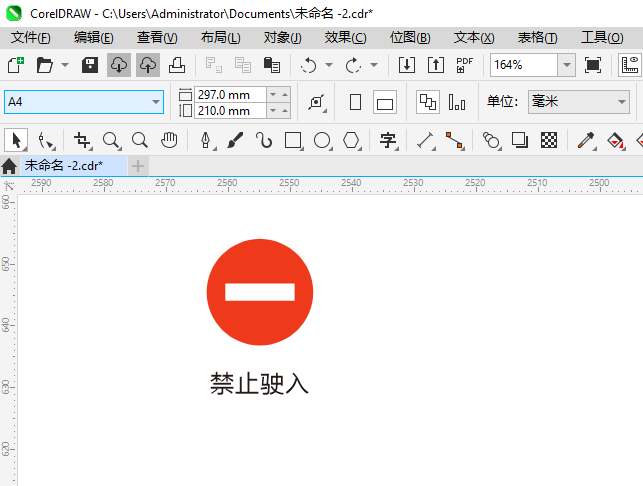Upload to cloud icon
The width and height of the screenshot is (643, 486).
pos(148,65)
